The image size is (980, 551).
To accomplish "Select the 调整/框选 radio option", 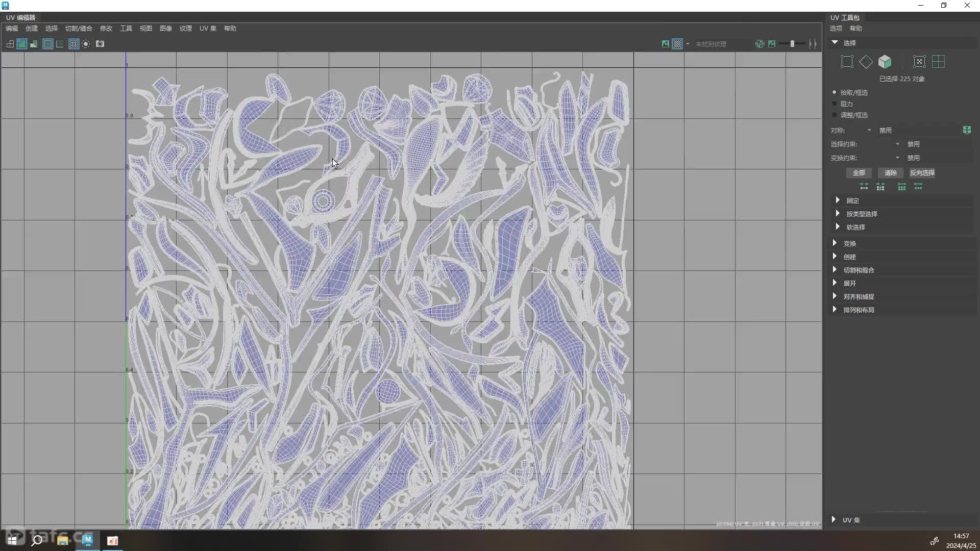I will 835,115.
